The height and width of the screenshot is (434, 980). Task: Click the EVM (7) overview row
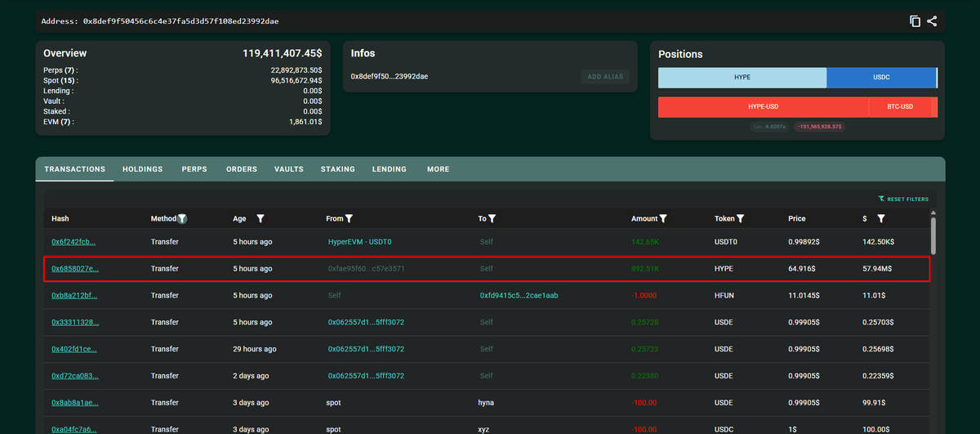[x=183, y=122]
